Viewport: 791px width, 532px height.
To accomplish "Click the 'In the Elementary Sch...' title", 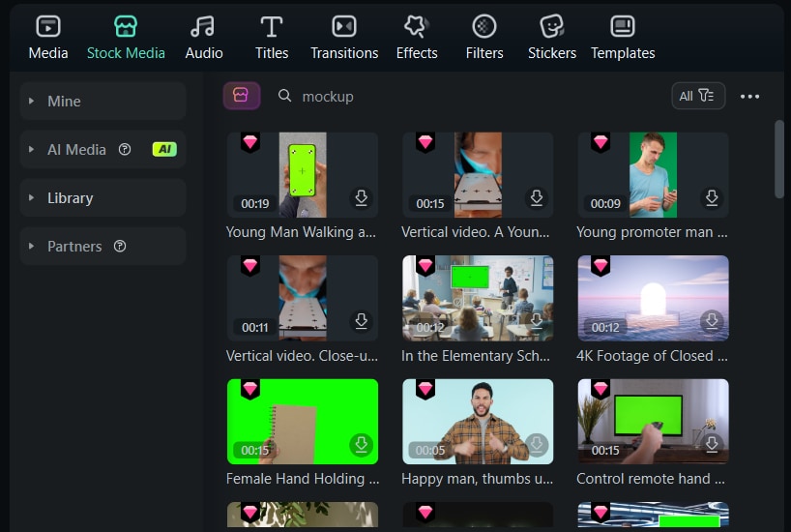I will (x=476, y=356).
